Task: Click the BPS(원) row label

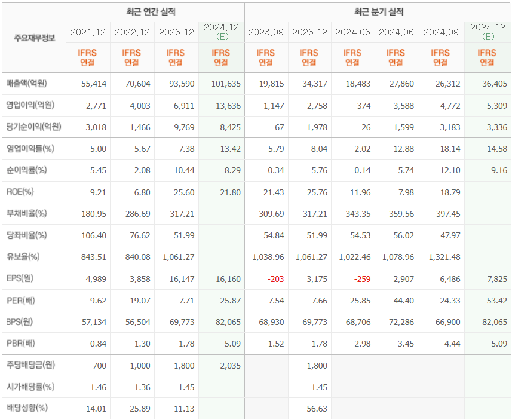Action: [20, 322]
